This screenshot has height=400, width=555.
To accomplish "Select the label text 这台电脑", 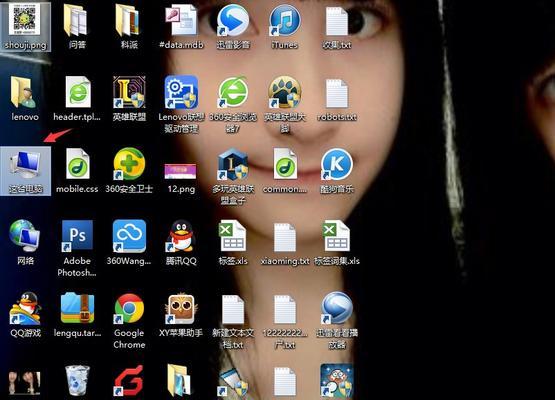I will tap(25, 189).
